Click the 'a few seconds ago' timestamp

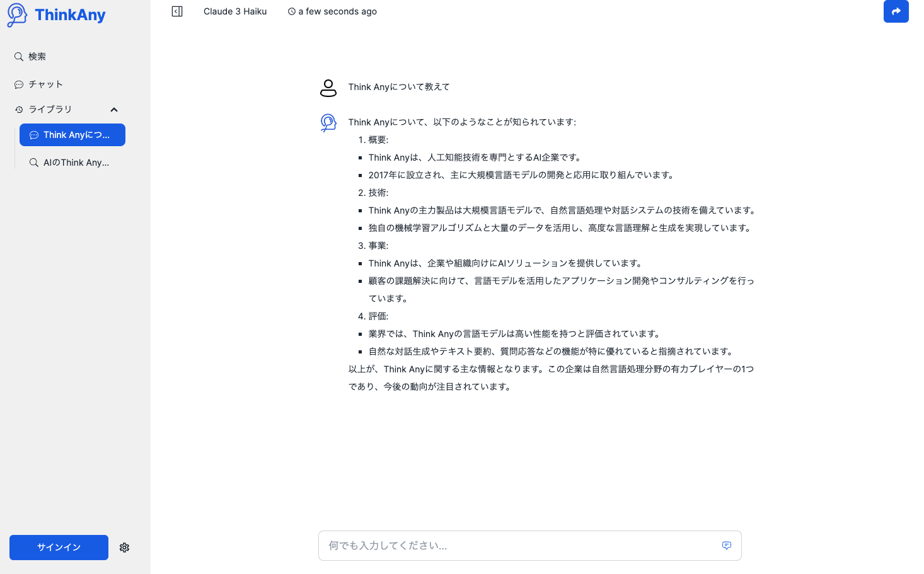337,11
